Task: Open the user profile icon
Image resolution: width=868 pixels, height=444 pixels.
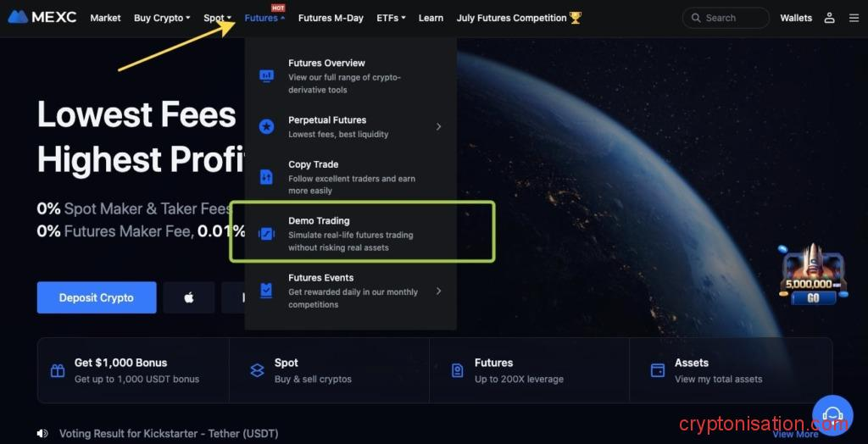Action: [829, 18]
